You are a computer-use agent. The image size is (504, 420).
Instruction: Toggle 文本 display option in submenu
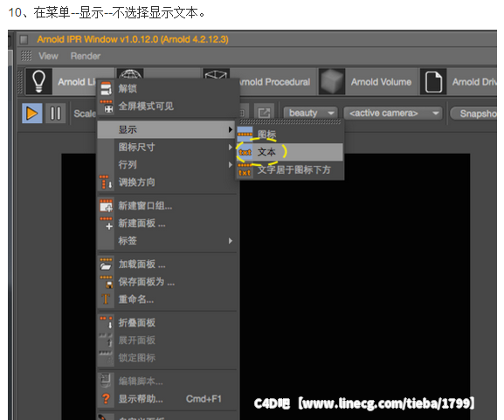289,152
